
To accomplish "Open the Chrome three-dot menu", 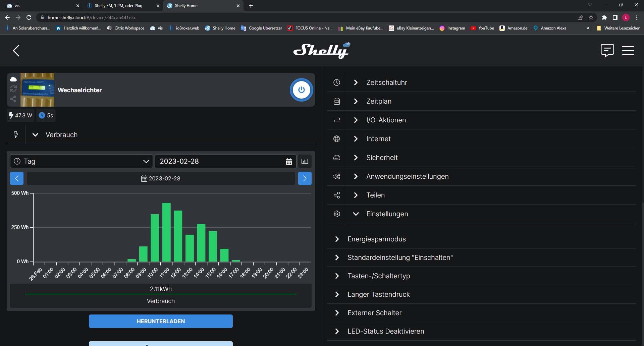I will [637, 17].
